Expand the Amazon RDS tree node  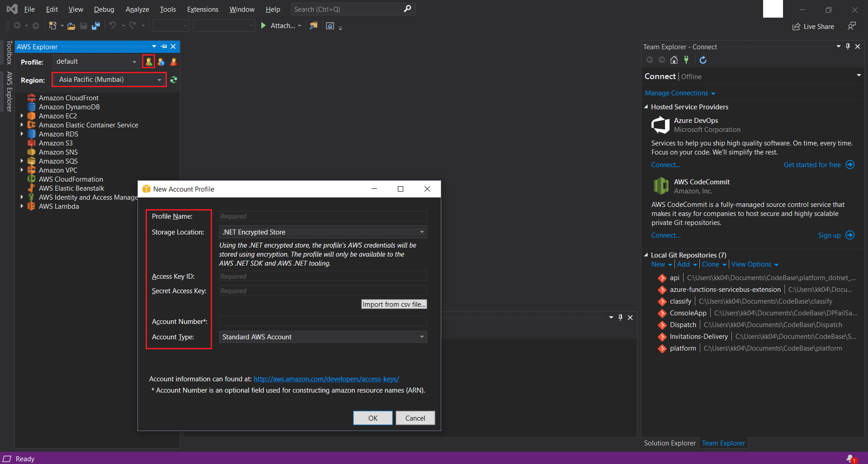point(22,134)
